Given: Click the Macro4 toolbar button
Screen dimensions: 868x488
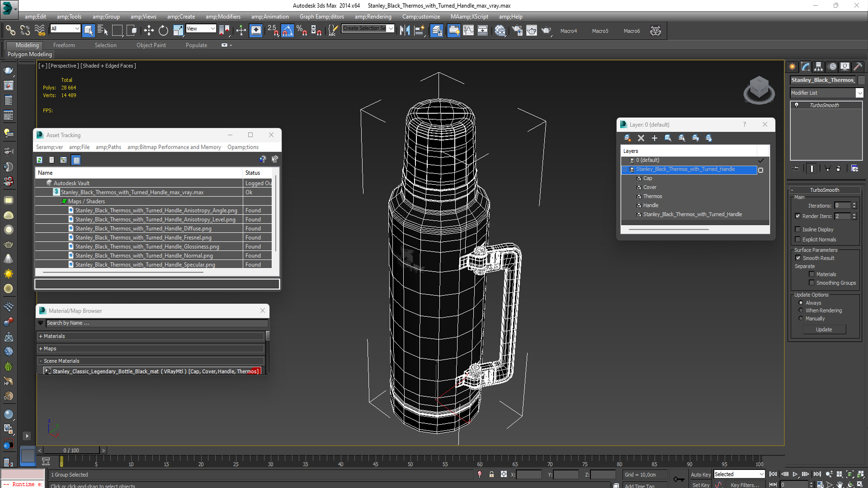Looking at the screenshot, I should pos(568,31).
